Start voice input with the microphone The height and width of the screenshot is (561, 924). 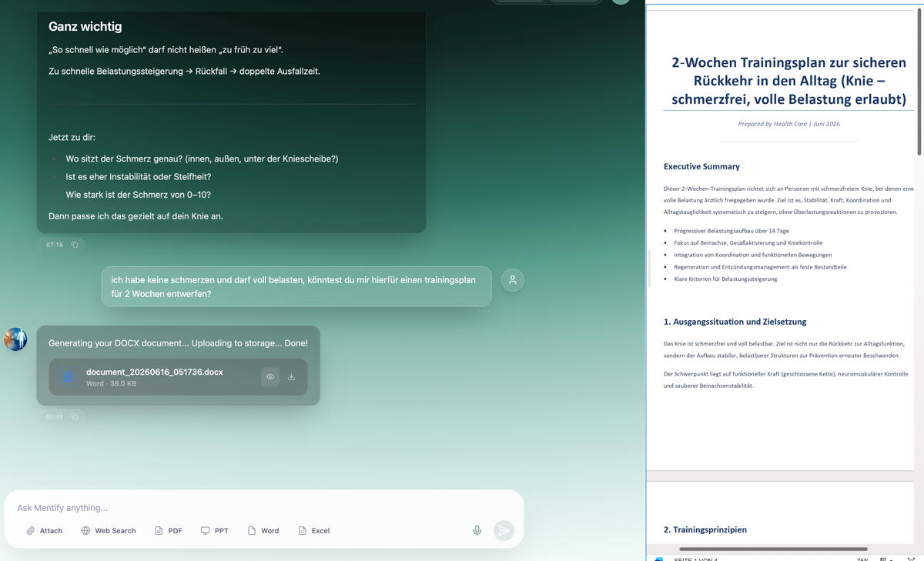(x=477, y=530)
